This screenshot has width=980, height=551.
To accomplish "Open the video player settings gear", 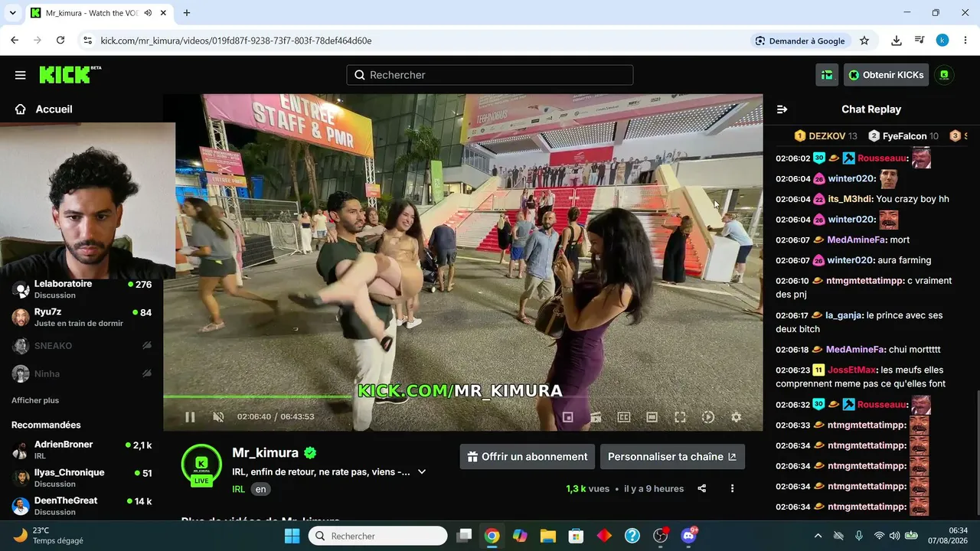I will (x=736, y=417).
